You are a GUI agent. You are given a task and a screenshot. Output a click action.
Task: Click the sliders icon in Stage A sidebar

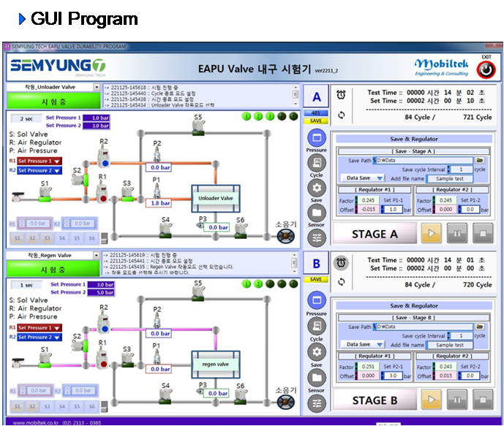[x=317, y=238]
